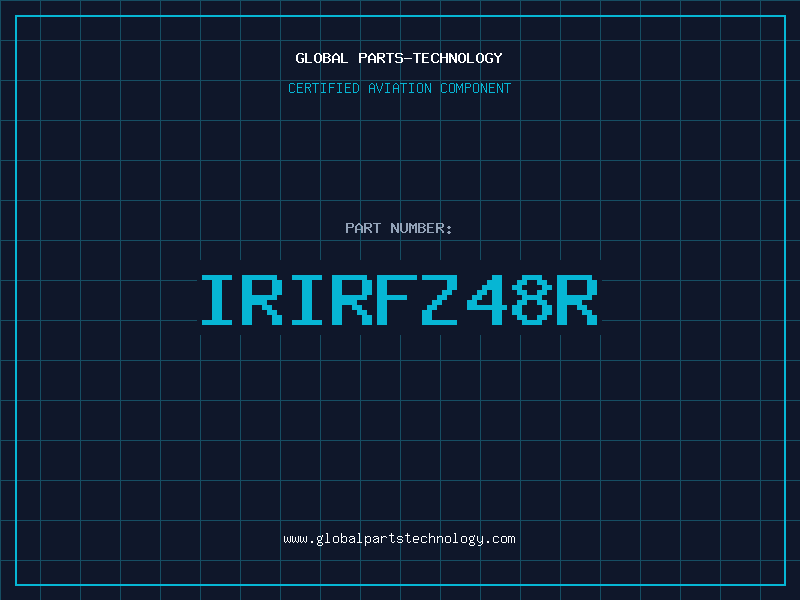Click the GLOBAL PARTS-TECHNOLOGY heading
Viewport: 800px width, 600px height.
coord(399,58)
